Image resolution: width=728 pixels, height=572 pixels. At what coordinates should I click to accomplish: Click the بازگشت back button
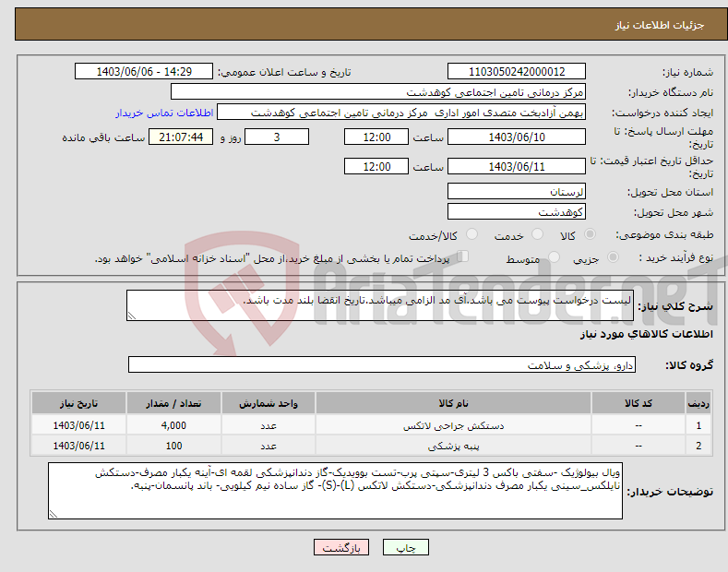(x=341, y=547)
